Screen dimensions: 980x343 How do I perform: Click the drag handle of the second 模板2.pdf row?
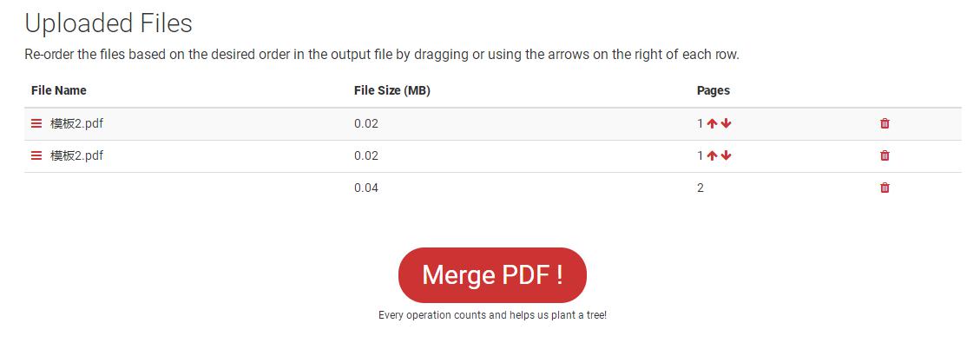[36, 155]
